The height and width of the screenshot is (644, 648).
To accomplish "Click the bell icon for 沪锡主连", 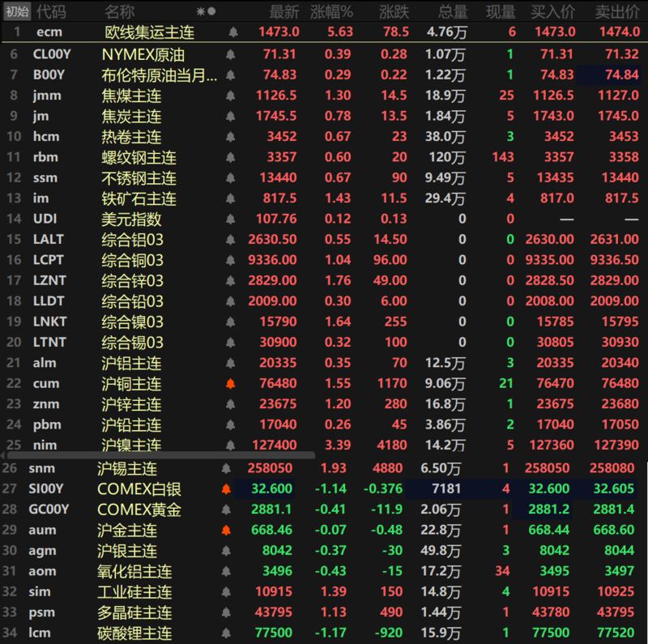I will (x=226, y=468).
